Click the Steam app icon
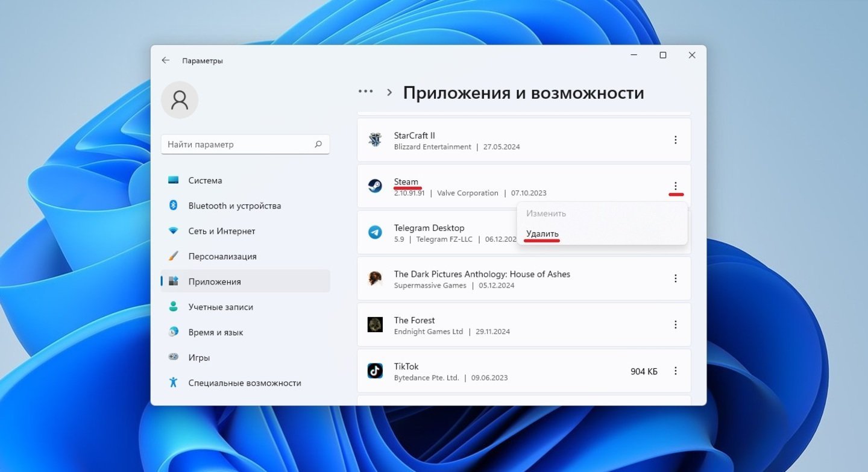868x472 pixels. (375, 186)
